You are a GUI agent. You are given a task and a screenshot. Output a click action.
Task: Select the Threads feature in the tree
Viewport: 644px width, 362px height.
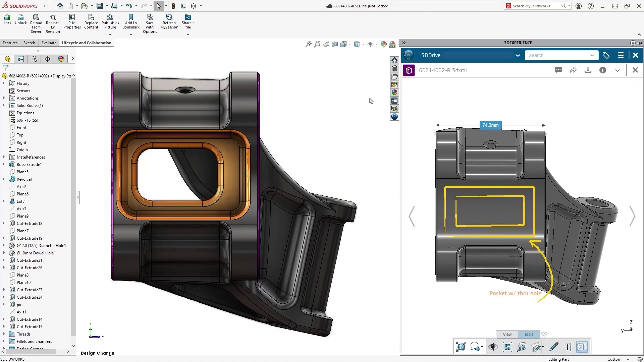(23, 334)
